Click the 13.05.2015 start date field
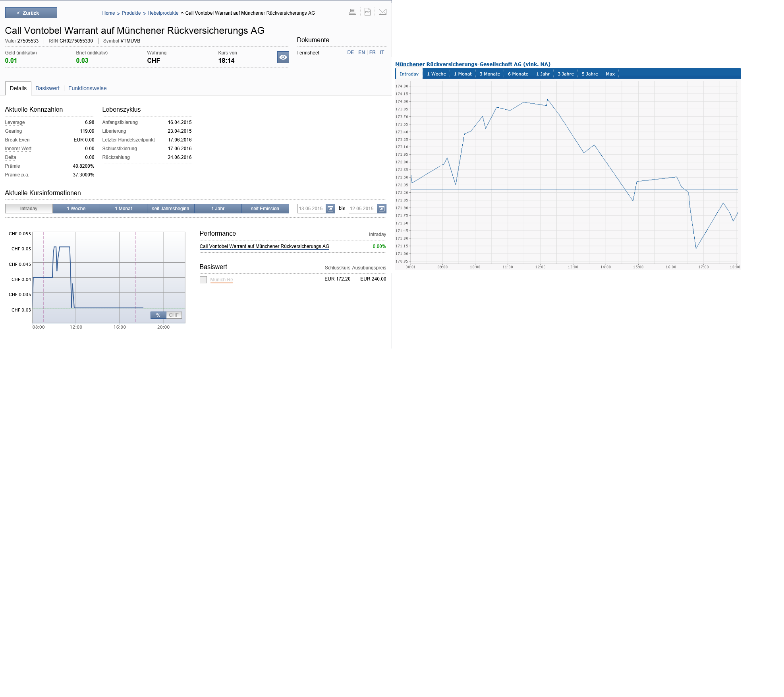This screenshot has height=697, width=784. [311, 209]
